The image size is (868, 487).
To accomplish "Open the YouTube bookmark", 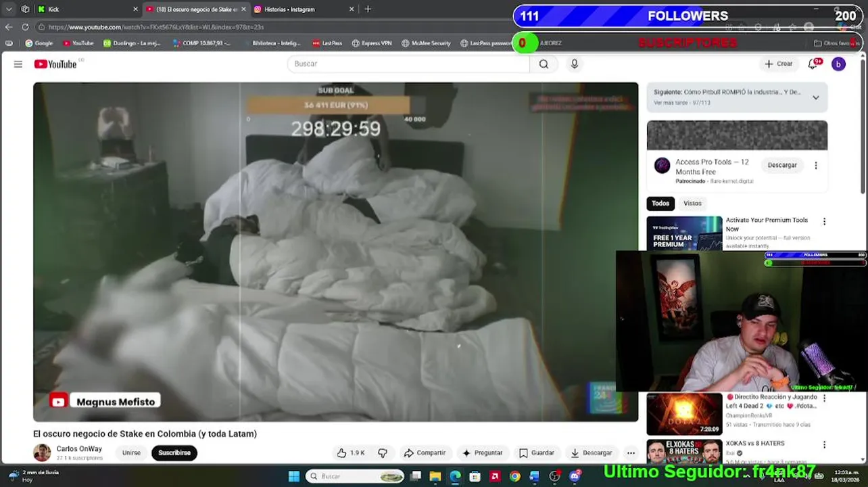I will pos(78,43).
